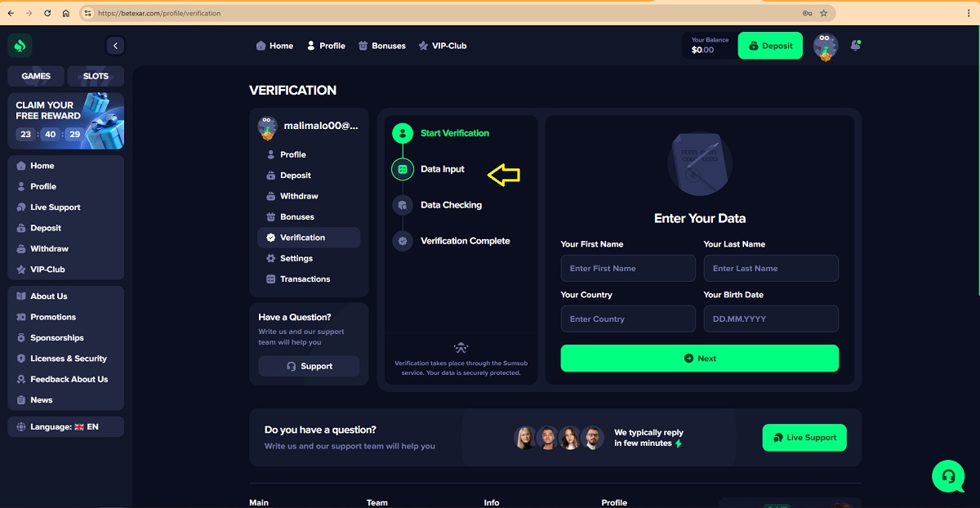Bookmark this page with the star icon
The image size is (980, 508).
[824, 13]
